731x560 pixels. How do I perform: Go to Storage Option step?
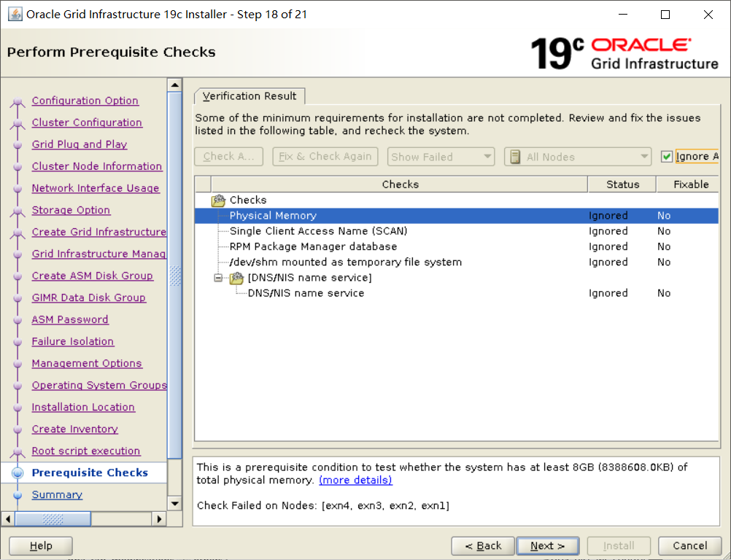pos(71,210)
